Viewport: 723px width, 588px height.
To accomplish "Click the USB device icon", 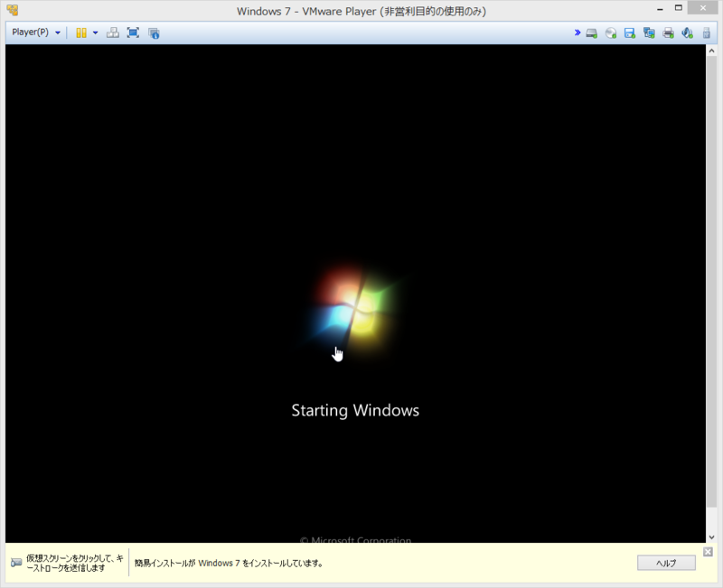I will click(x=707, y=33).
